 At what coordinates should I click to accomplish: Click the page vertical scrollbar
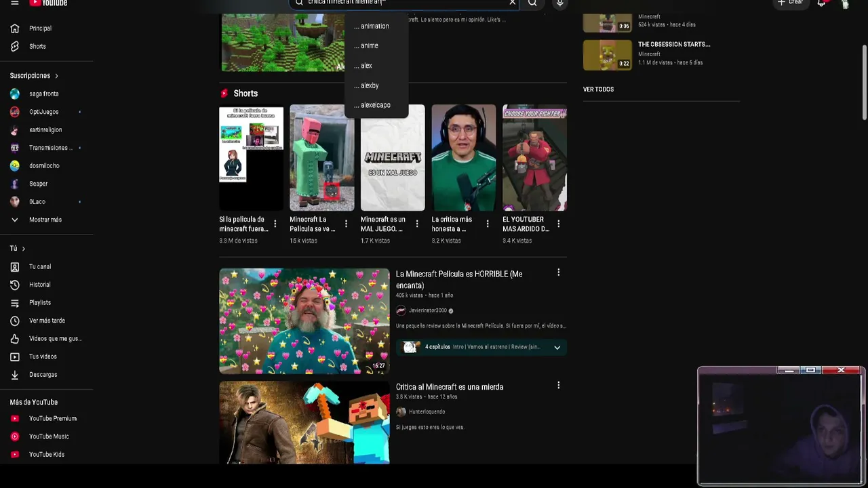click(x=864, y=81)
